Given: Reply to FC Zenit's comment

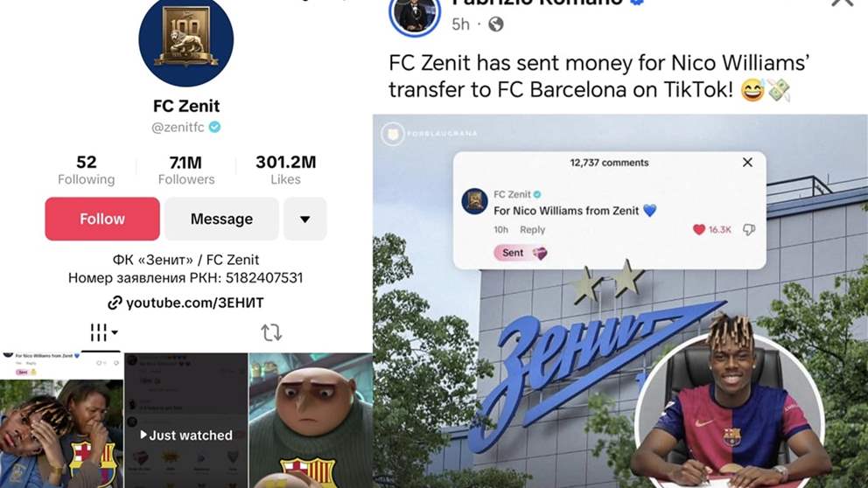Looking at the screenshot, I should click(x=532, y=230).
